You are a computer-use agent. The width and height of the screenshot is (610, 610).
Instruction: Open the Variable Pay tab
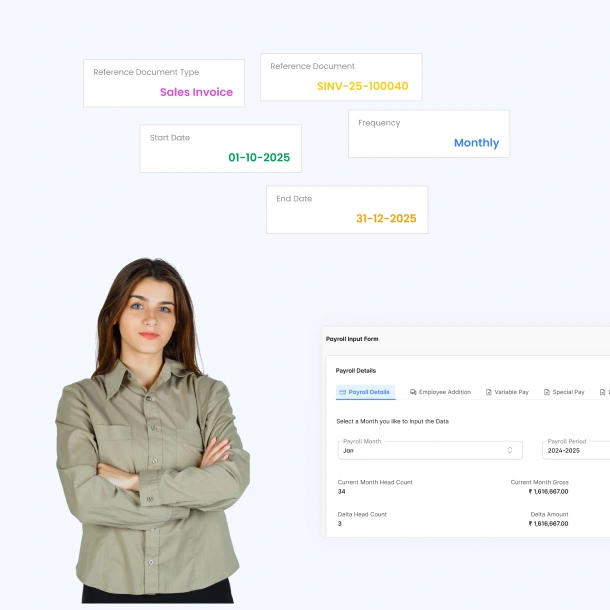coord(511,392)
